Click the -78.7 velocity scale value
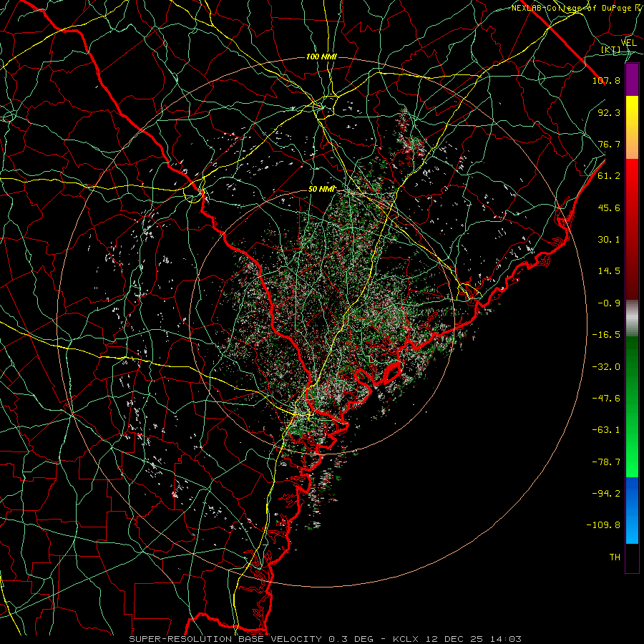The height and width of the screenshot is (644, 644). pyautogui.click(x=606, y=462)
